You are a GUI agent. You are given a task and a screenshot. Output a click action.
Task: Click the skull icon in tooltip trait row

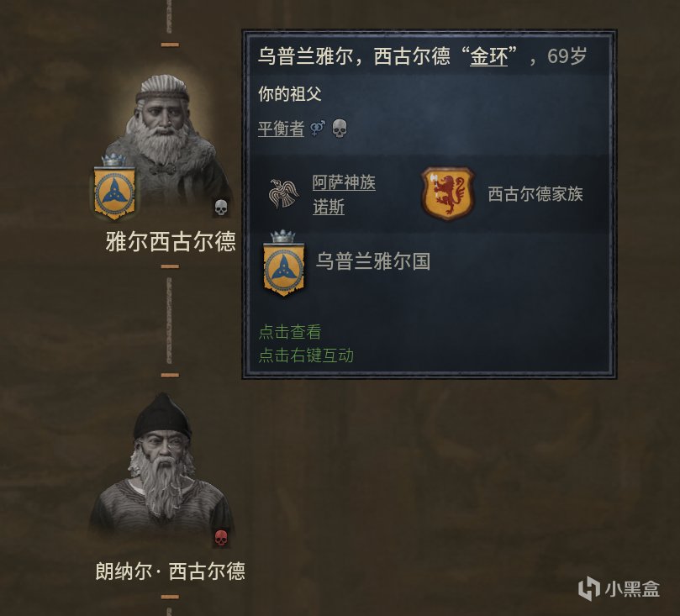coord(340,129)
